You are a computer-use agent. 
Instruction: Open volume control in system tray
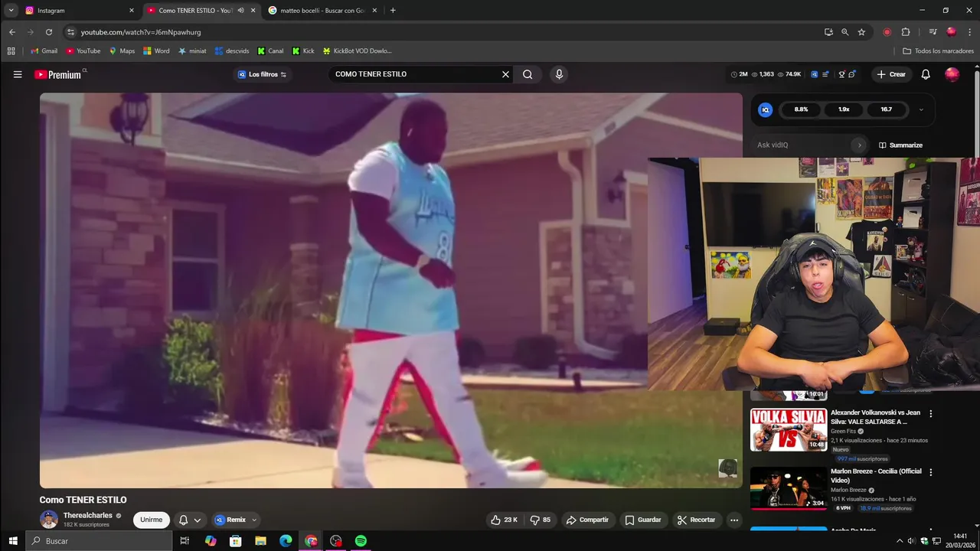911,541
